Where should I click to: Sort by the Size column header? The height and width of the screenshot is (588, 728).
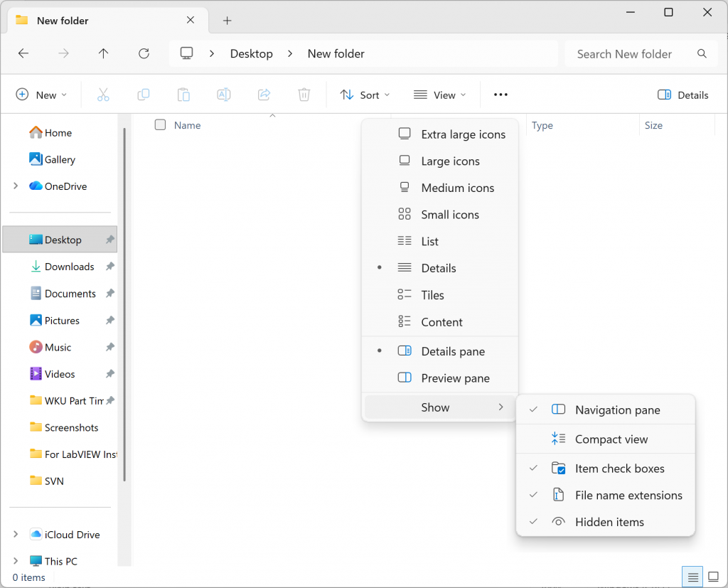point(653,125)
